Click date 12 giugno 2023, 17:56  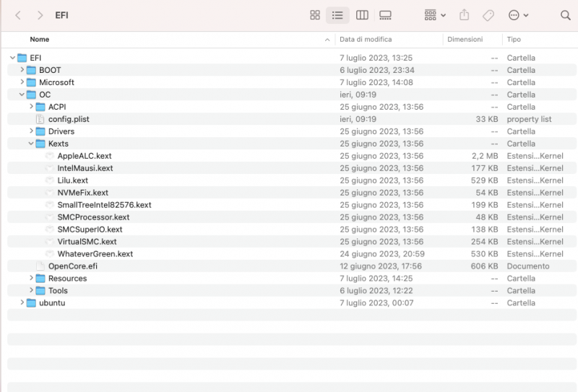tap(381, 266)
